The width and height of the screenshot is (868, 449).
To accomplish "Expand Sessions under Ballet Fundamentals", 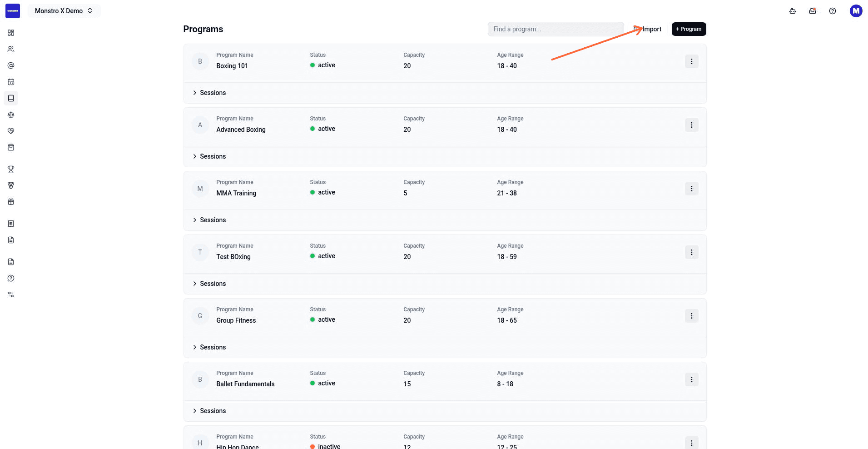I will pos(209,411).
